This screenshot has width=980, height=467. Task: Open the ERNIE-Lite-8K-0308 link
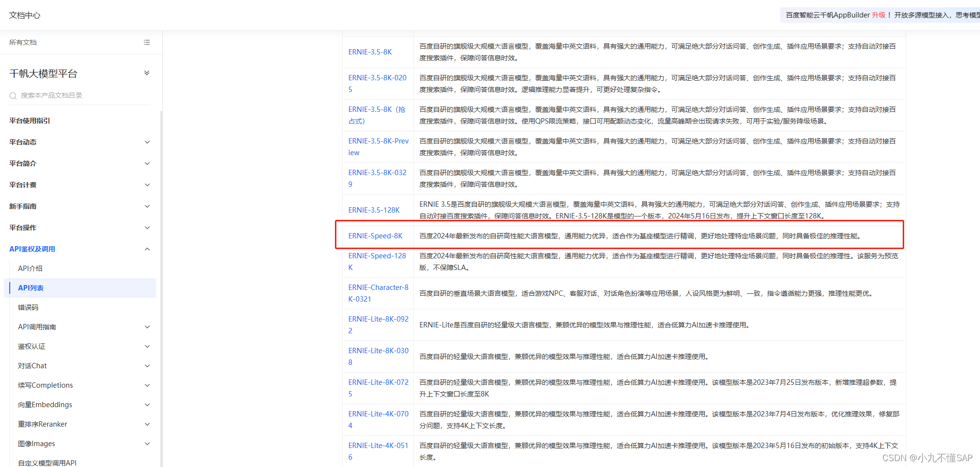[379, 357]
